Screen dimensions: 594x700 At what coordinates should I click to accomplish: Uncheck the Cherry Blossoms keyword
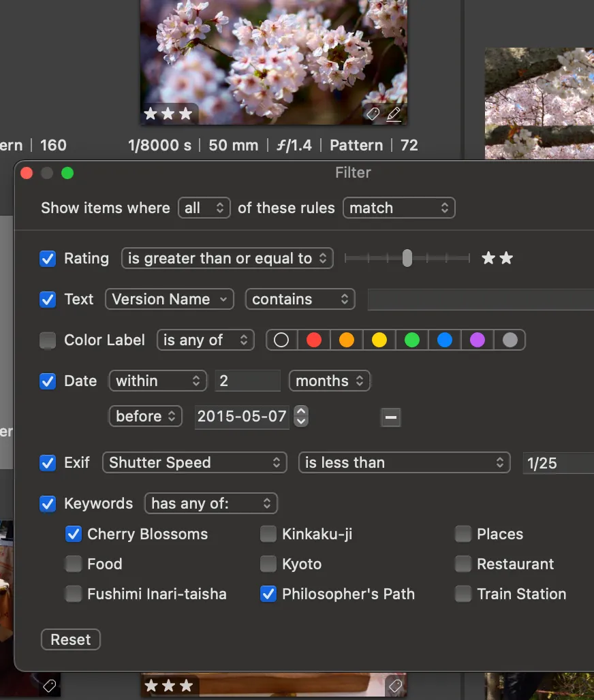pyautogui.click(x=74, y=534)
